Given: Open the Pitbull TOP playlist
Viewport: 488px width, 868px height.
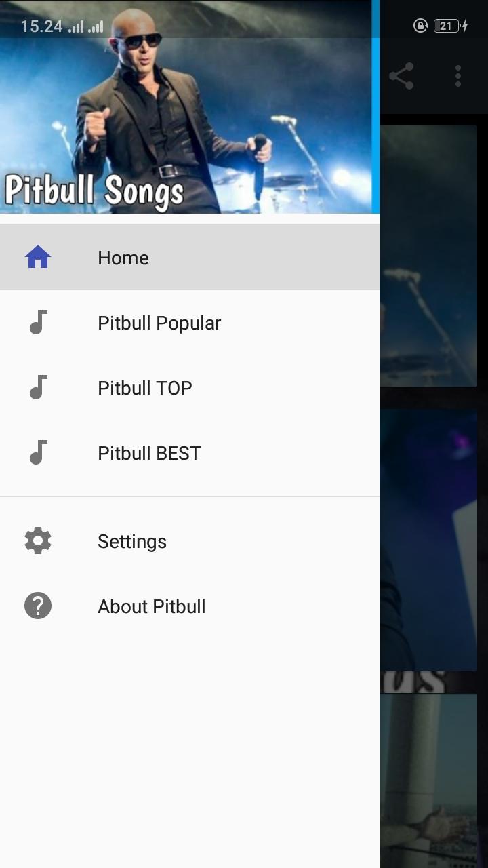Looking at the screenshot, I should tap(190, 388).
